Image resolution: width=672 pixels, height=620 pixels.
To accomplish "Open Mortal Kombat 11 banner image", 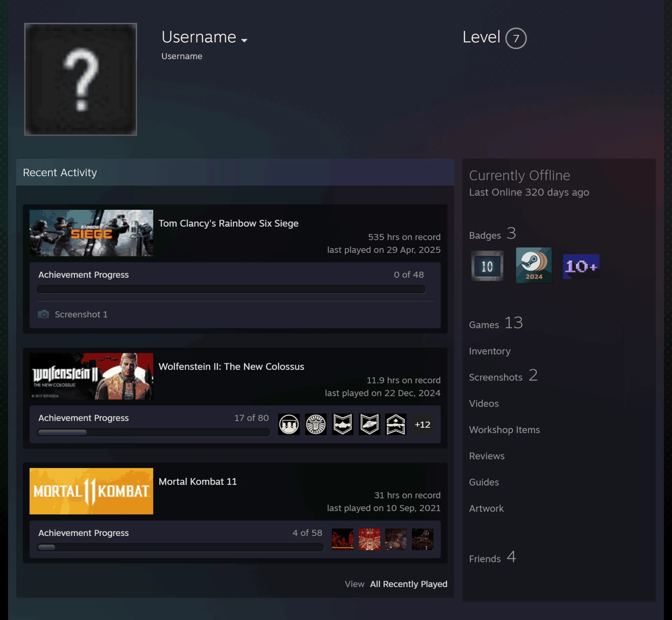I will click(x=91, y=491).
